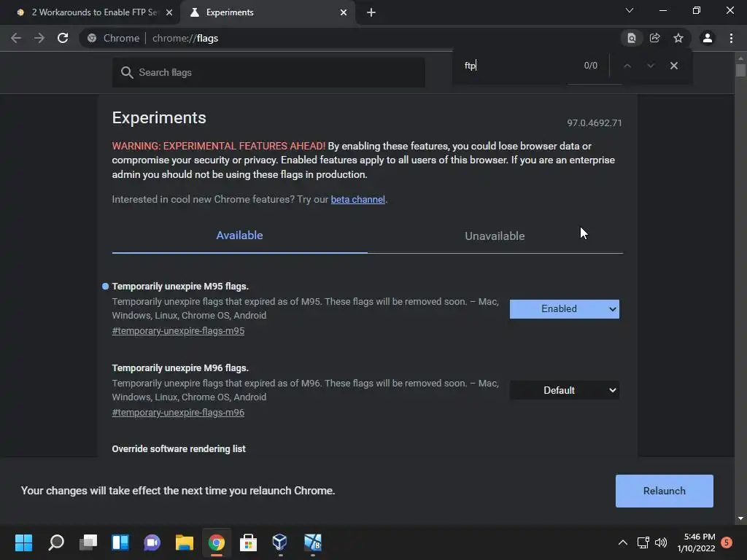Open File Explorer from taskbar
The width and height of the screenshot is (747, 560).
point(185,542)
